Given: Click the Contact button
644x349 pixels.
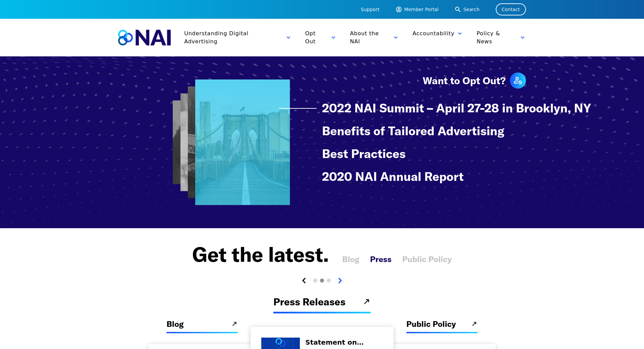Looking at the screenshot, I should (511, 9).
